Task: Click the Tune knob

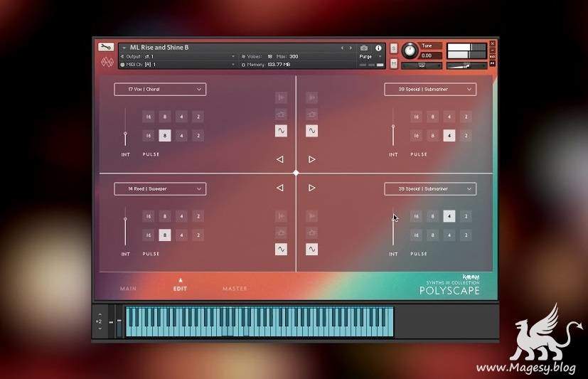Action: [x=410, y=50]
